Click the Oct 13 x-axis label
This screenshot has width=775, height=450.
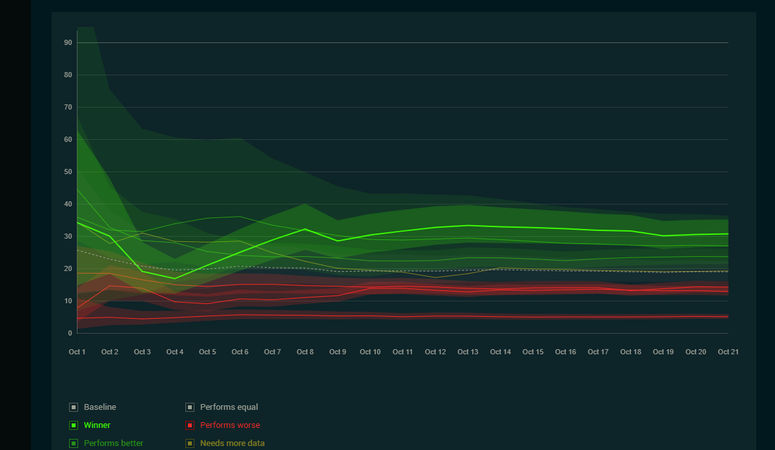468,352
